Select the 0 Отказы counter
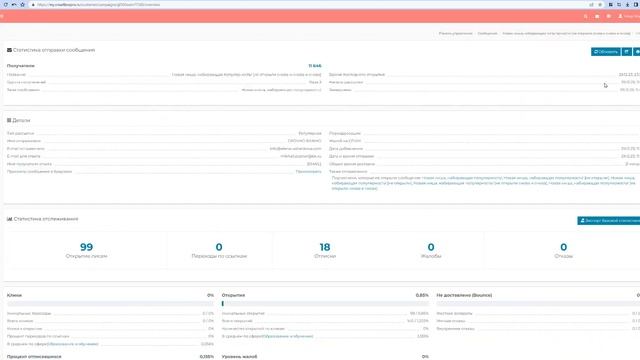 click(564, 250)
